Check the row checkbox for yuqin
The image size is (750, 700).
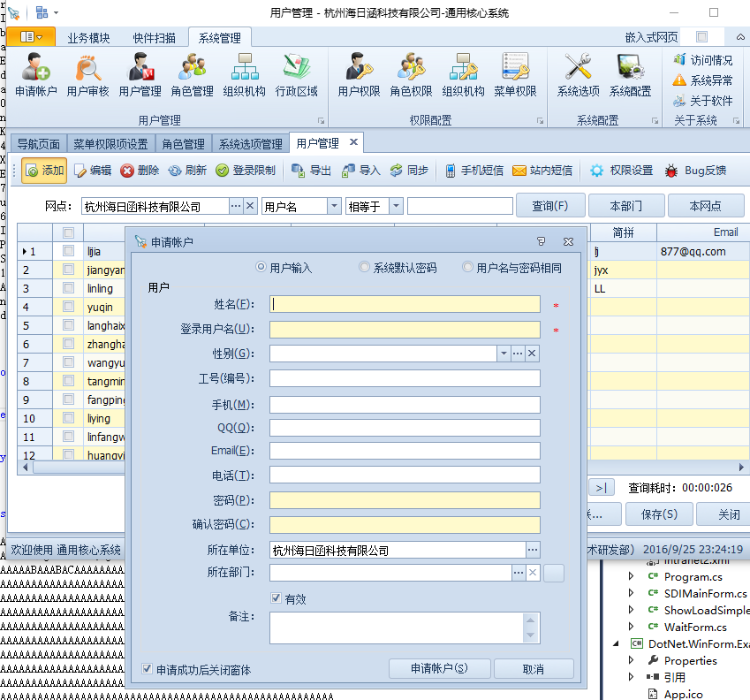point(68,307)
